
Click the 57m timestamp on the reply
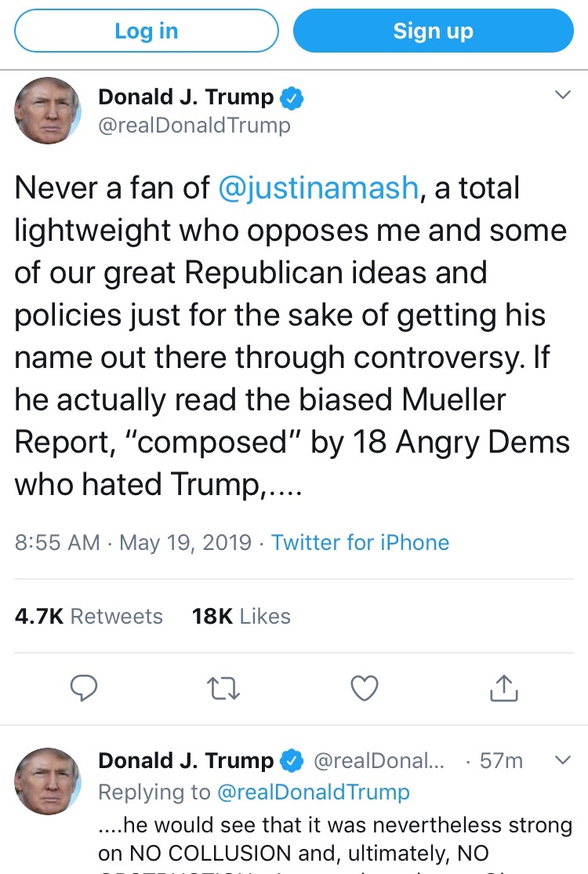coord(501,761)
